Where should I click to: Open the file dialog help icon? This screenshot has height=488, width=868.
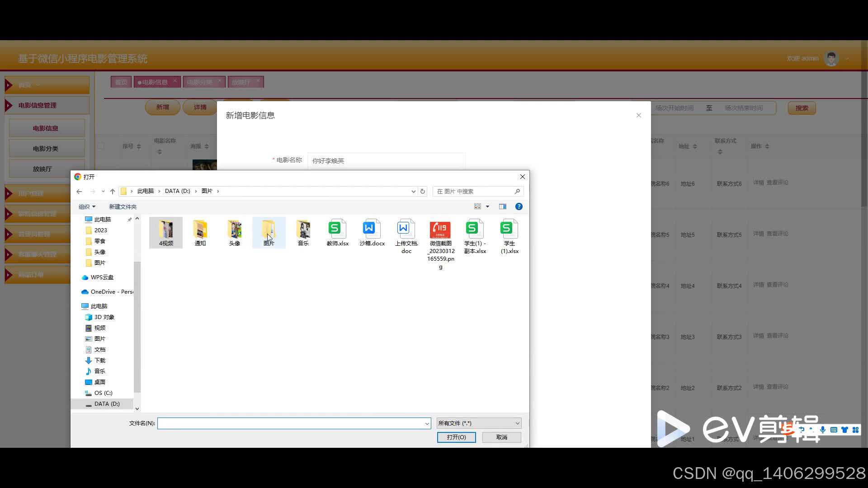tap(519, 206)
